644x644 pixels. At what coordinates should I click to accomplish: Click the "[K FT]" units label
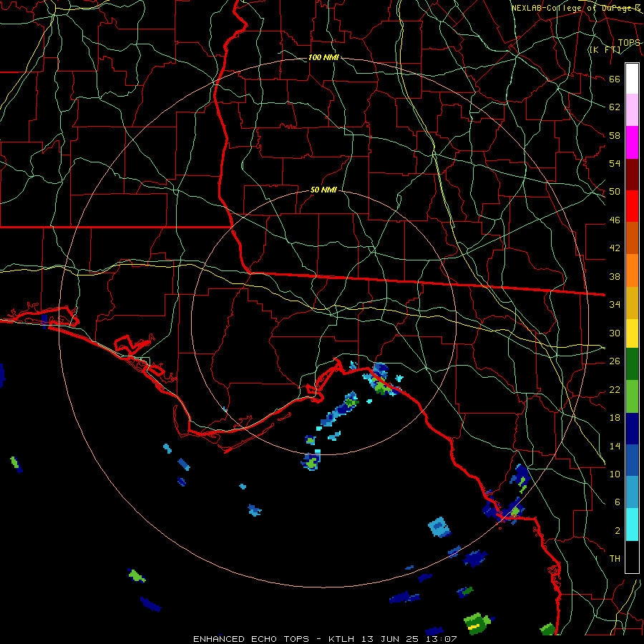click(605, 50)
